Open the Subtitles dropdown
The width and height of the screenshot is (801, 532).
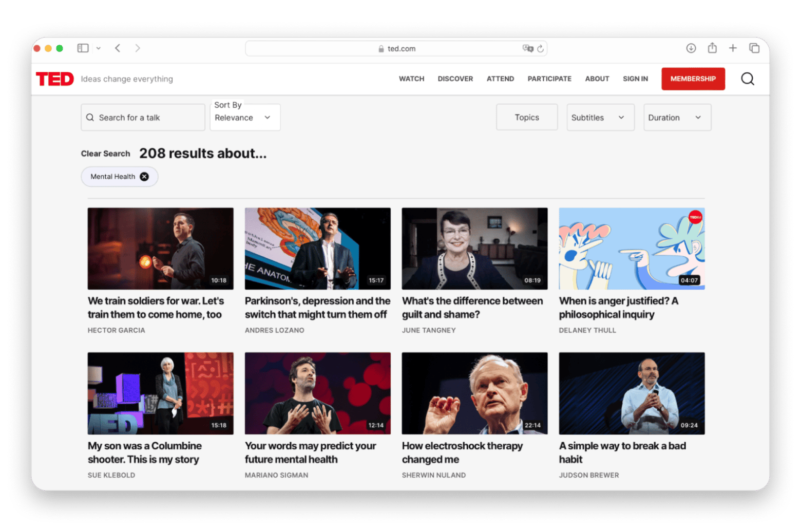coord(600,118)
